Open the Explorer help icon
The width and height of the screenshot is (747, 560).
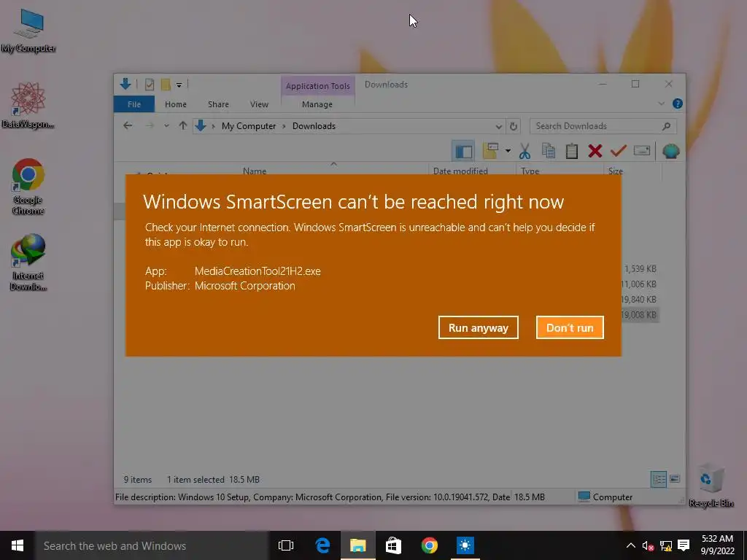[x=678, y=104]
